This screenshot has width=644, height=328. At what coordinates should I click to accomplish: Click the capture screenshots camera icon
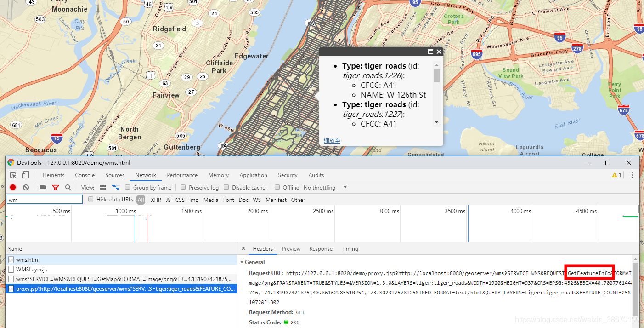[43, 188]
